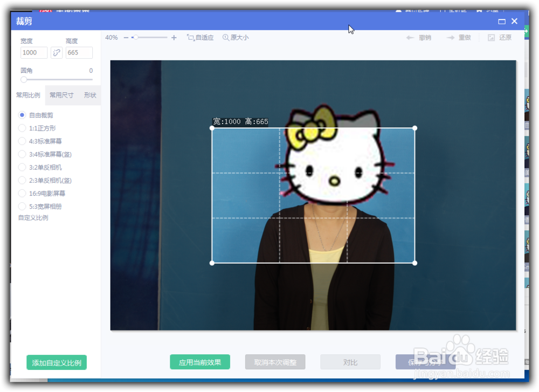The height and width of the screenshot is (392, 539).
Task: Click 添加自定义比例 button
Action: pyautogui.click(x=57, y=362)
